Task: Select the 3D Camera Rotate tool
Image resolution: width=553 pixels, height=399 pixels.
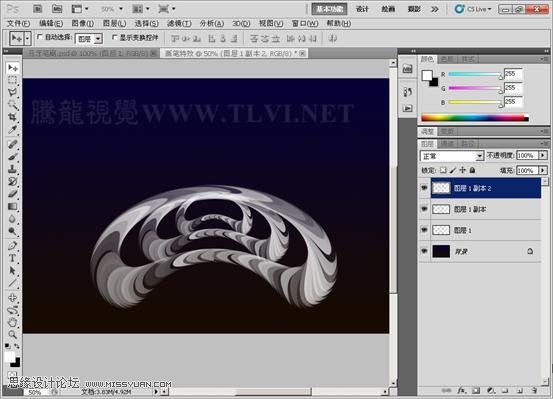Action: pyautogui.click(x=13, y=310)
